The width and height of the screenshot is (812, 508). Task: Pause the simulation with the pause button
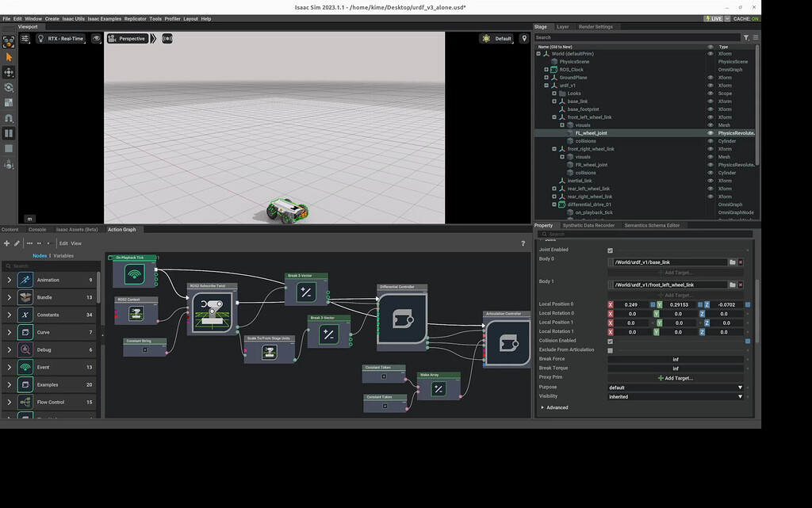pyautogui.click(x=10, y=132)
